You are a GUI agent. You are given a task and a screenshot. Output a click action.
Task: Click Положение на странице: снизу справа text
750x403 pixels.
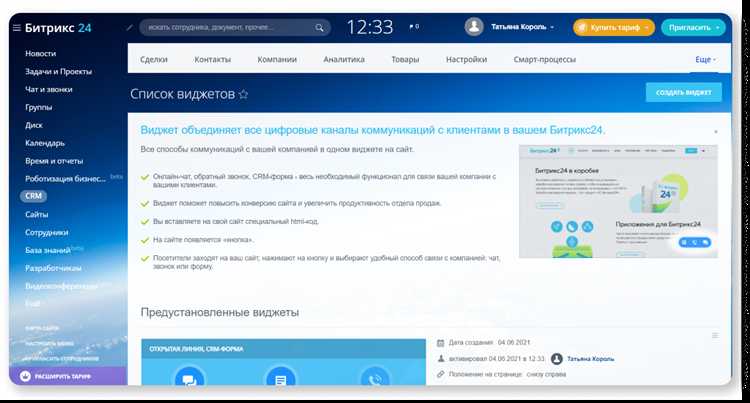click(507, 374)
